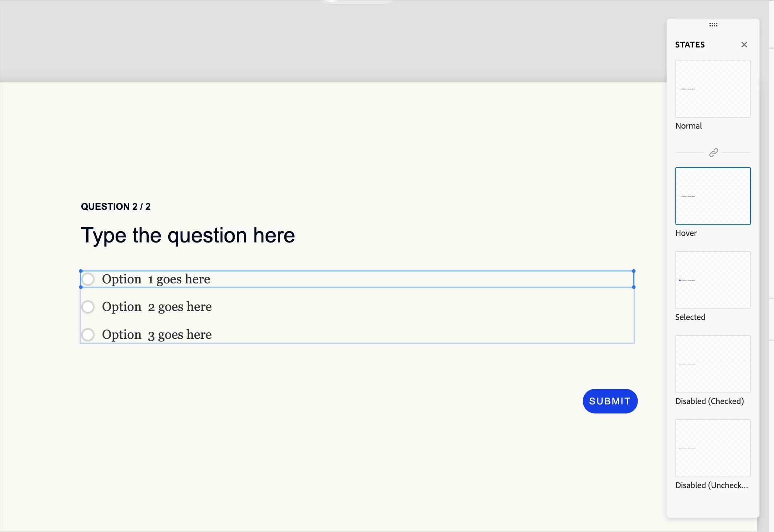Screen dimensions: 774x532
Task: Select the Selected state thumbnail
Action: 713,280
